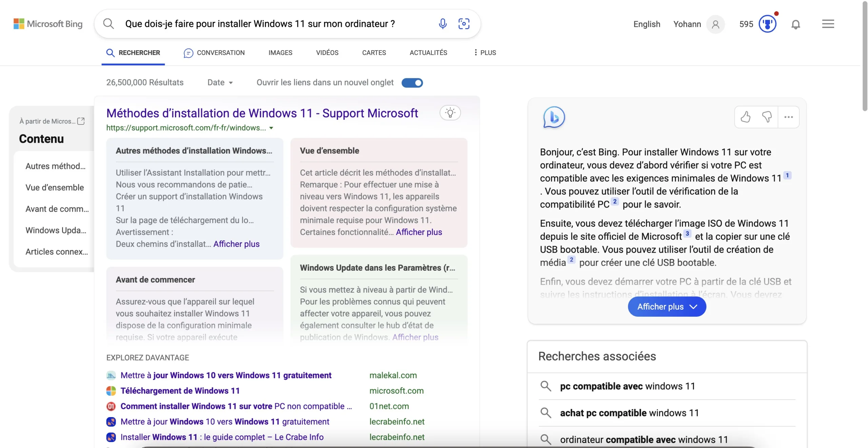The height and width of the screenshot is (448, 868).
Task: Click magnifier icon beside achat pc compatible windows 11
Action: point(546,413)
